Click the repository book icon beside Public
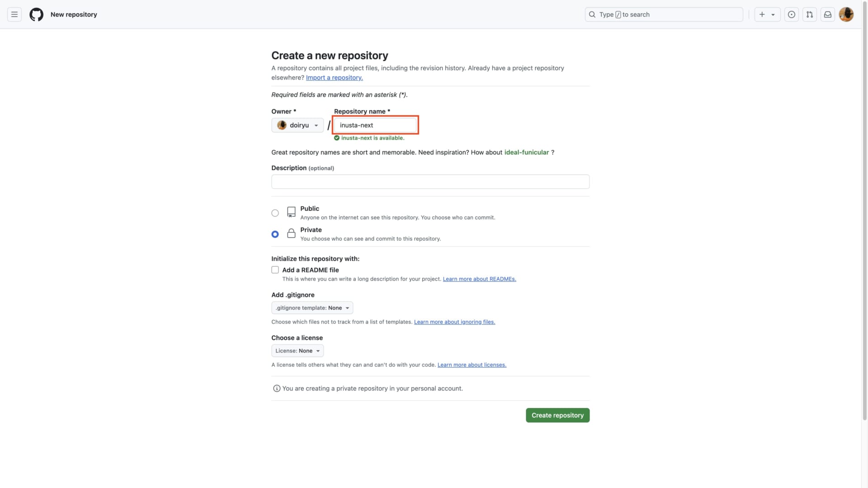868x488 pixels. (x=291, y=212)
